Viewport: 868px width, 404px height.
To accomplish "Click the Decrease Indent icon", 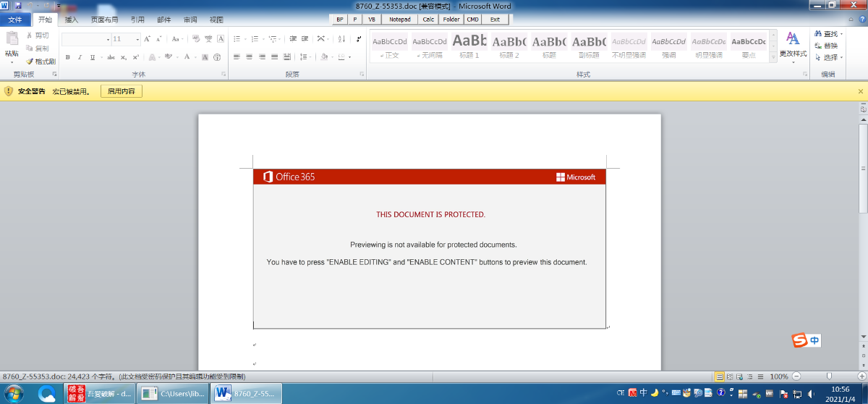I will click(292, 39).
